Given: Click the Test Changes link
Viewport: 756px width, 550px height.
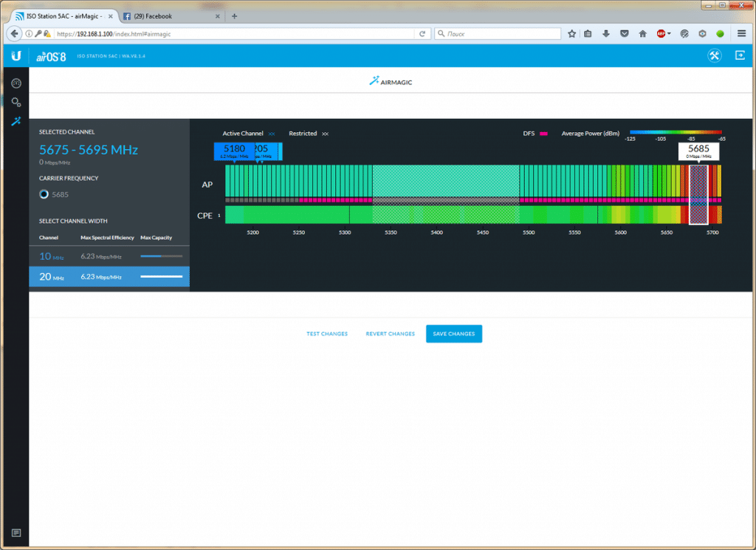Looking at the screenshot, I should click(x=327, y=334).
